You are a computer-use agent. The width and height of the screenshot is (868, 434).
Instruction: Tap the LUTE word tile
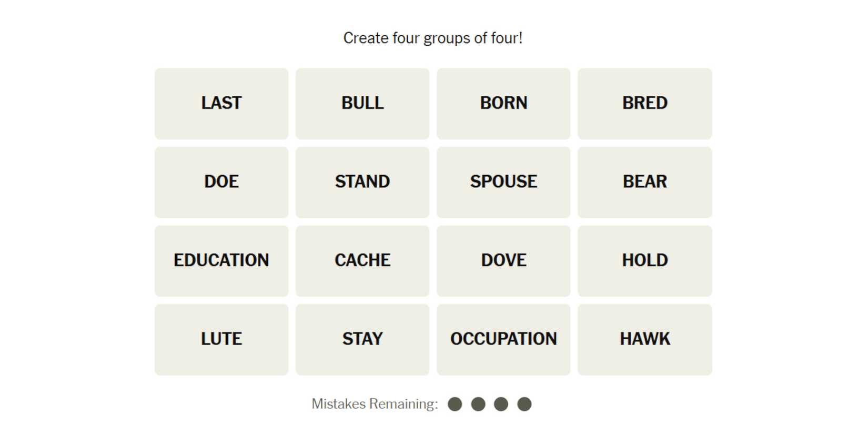221,339
